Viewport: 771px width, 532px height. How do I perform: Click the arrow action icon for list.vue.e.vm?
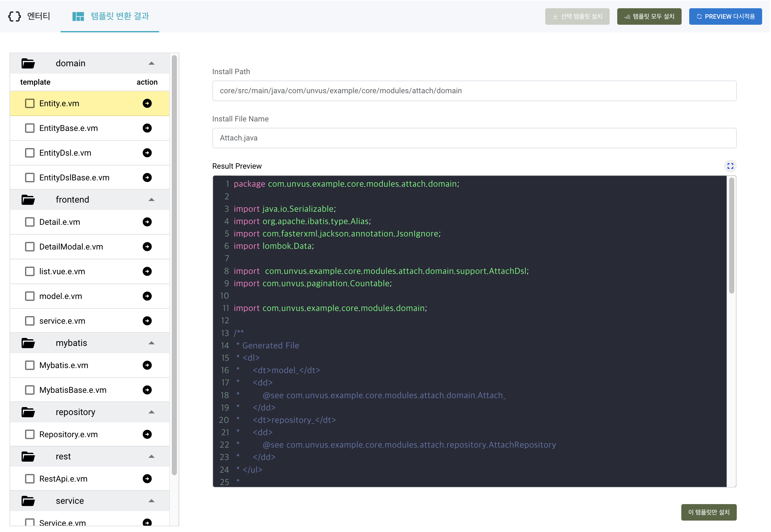click(x=147, y=272)
